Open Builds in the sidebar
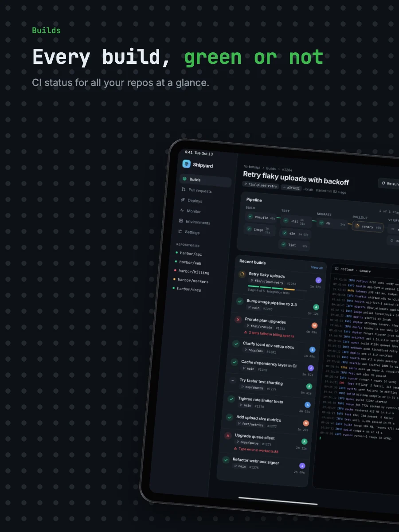The image size is (399, 532). [x=205, y=180]
